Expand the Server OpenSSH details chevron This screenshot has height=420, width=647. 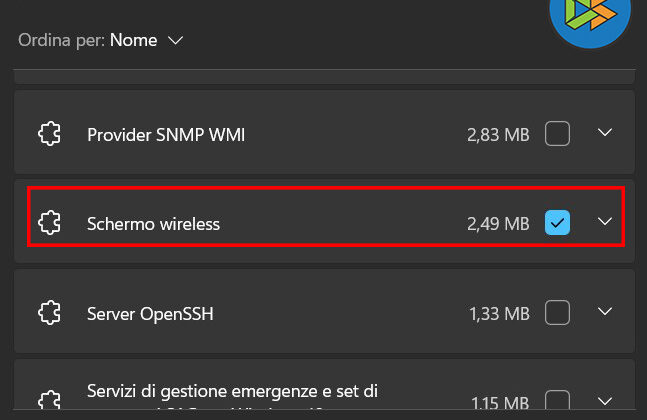coord(604,313)
